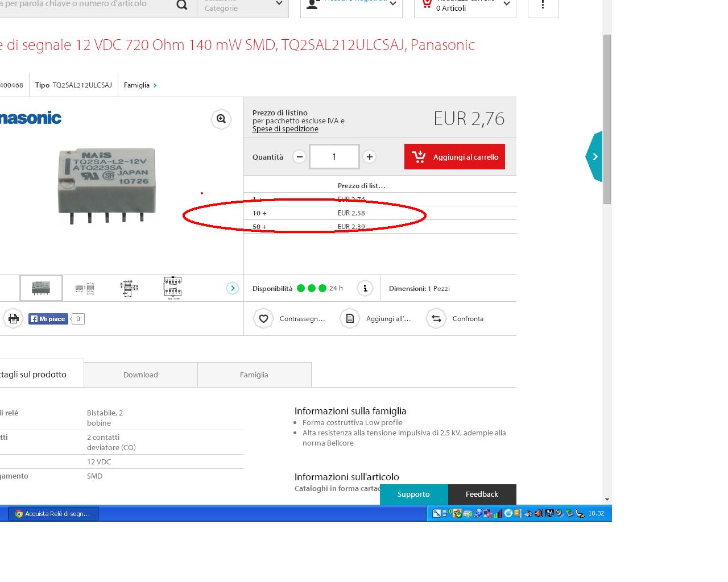Click the page vertical scrollbar thumb
728x582 pixels.
[x=607, y=119]
